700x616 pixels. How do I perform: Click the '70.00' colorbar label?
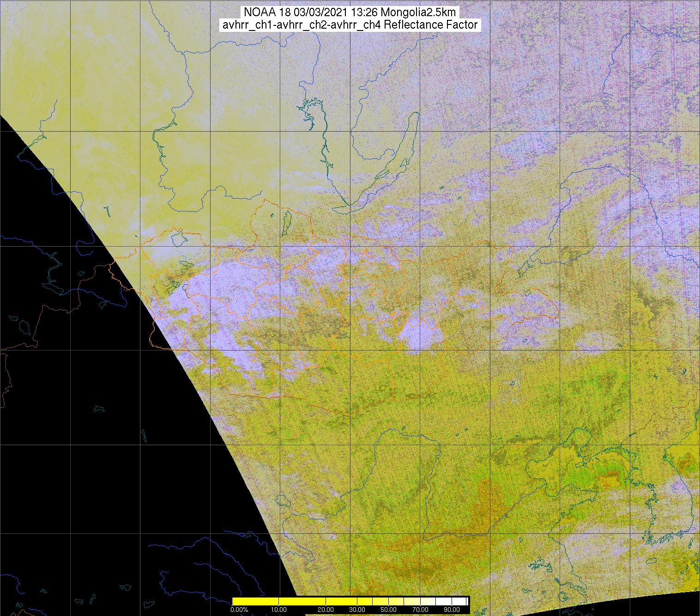[421, 610]
